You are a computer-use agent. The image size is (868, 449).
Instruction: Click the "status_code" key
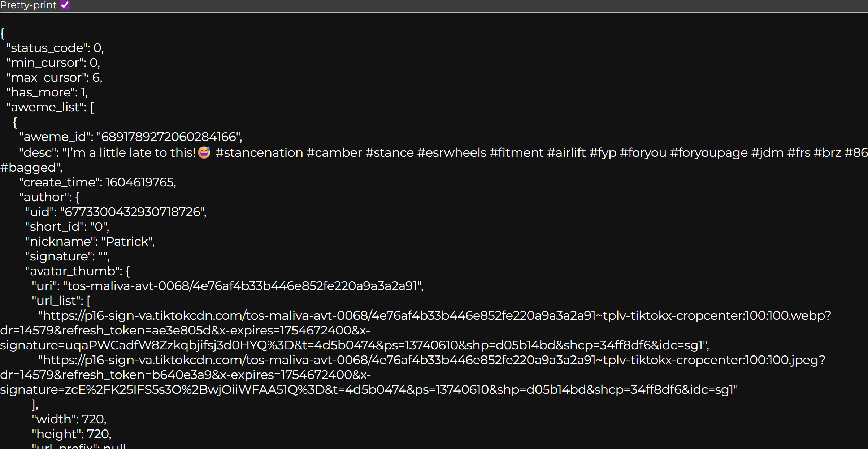click(48, 48)
